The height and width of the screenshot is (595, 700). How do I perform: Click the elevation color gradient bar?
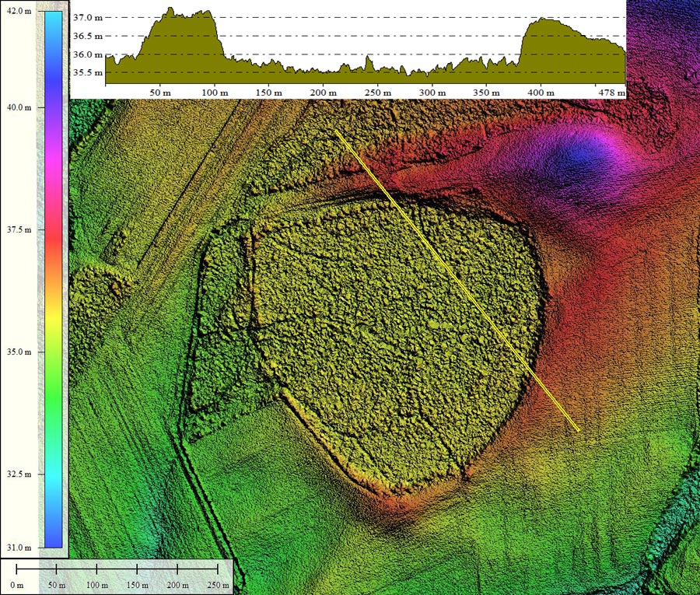[x=54, y=279]
